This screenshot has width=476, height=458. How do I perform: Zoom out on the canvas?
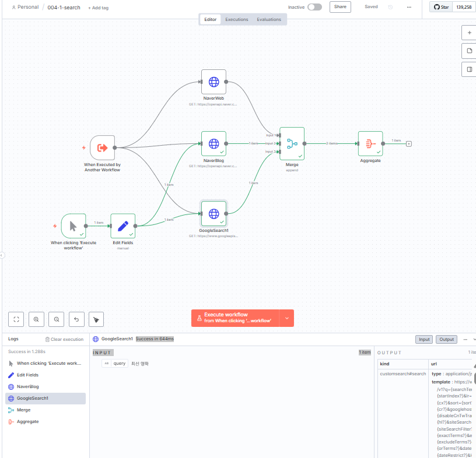coord(57,319)
